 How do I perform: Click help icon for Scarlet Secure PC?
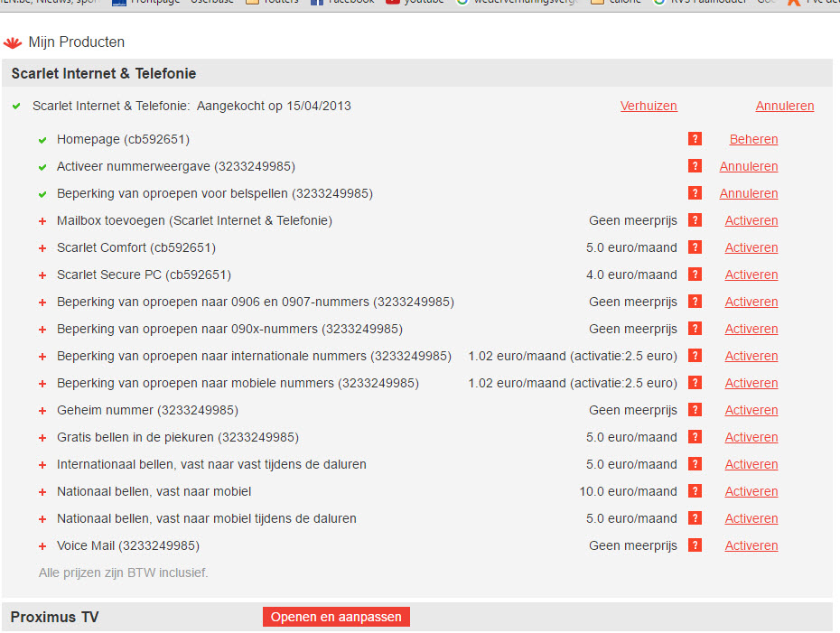[x=695, y=275]
